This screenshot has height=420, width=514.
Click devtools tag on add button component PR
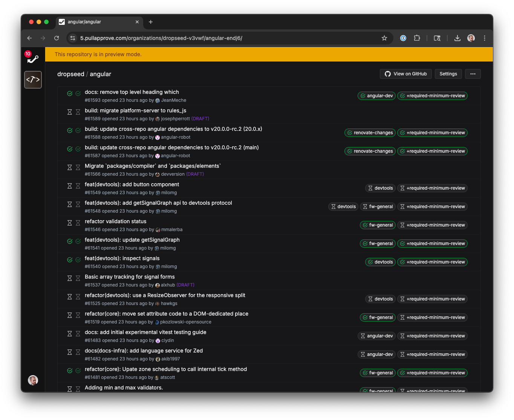[380, 188]
